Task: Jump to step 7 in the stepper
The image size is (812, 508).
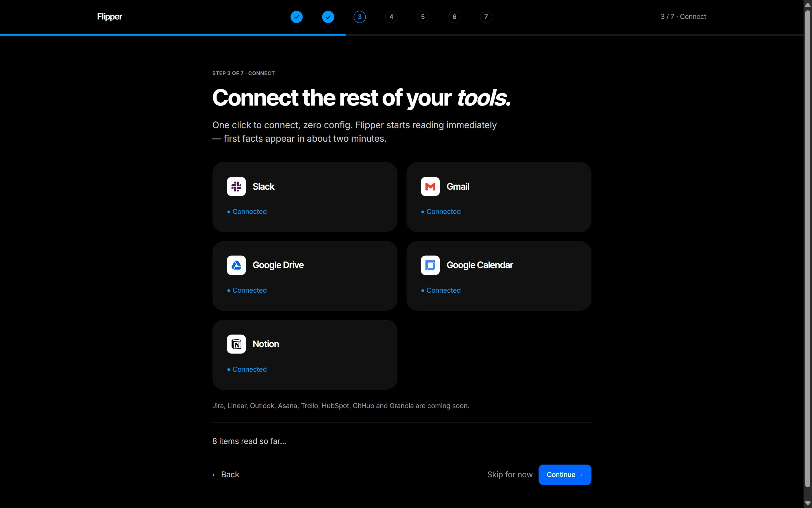Action: pos(486,17)
